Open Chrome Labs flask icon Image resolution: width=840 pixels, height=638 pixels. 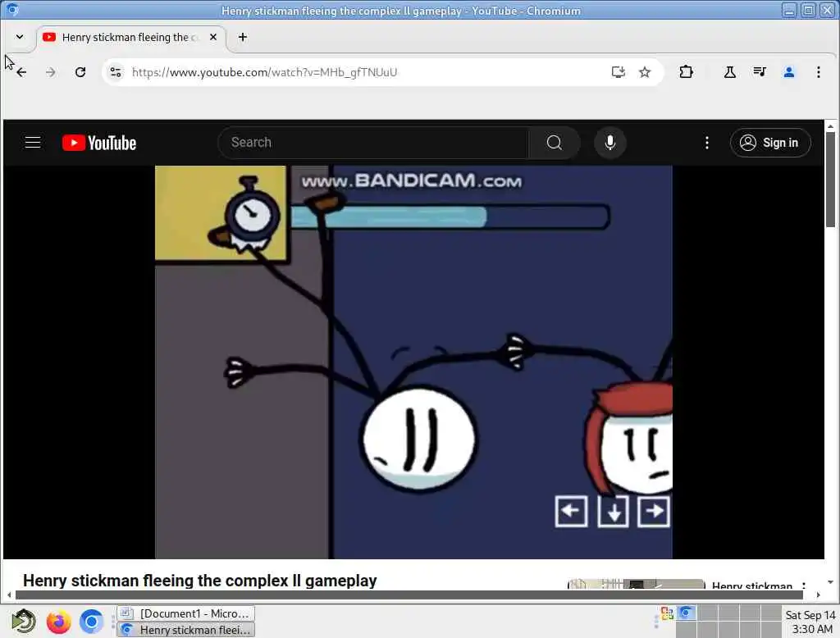pos(729,72)
